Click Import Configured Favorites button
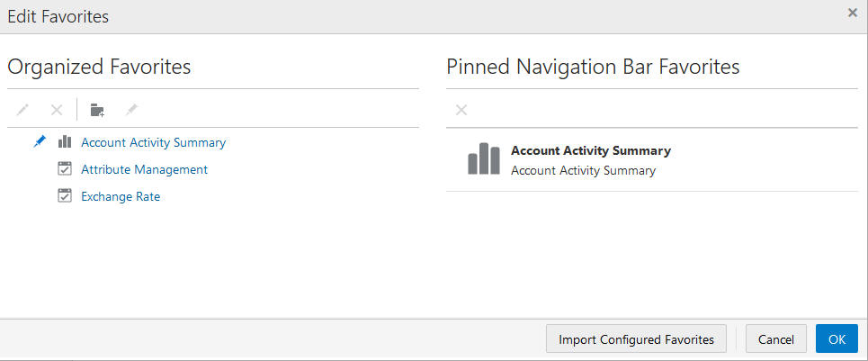The height and width of the screenshot is (361, 868). point(636,338)
